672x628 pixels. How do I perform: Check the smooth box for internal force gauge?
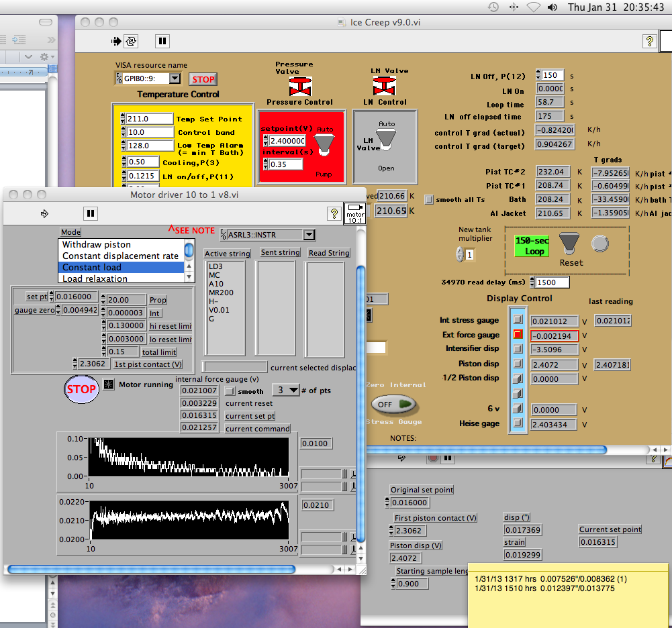coord(230,391)
